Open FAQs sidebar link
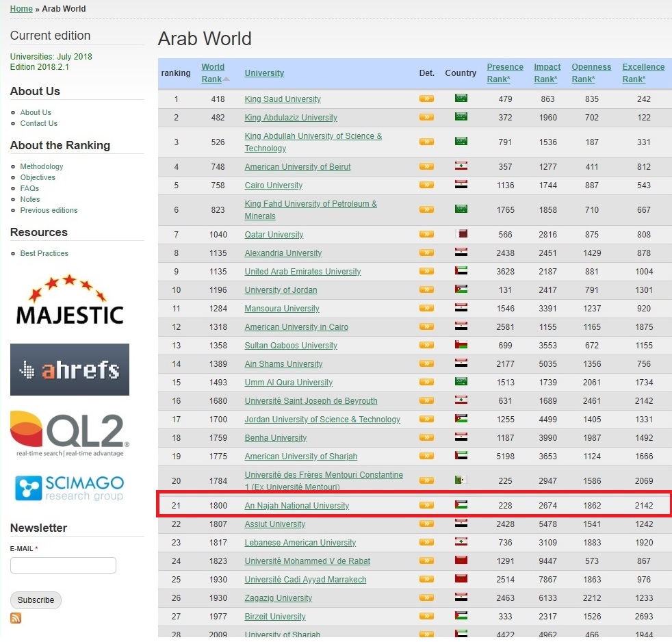This screenshot has width=672, height=642. point(29,188)
